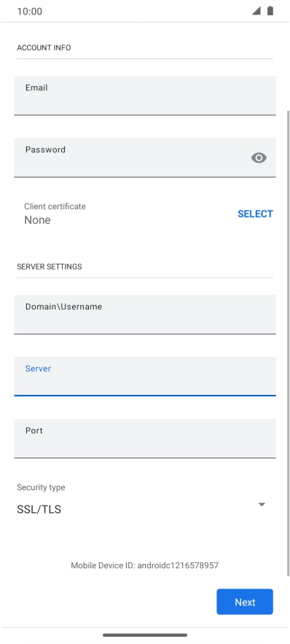Open the Security type dropdown arrow

(x=262, y=504)
